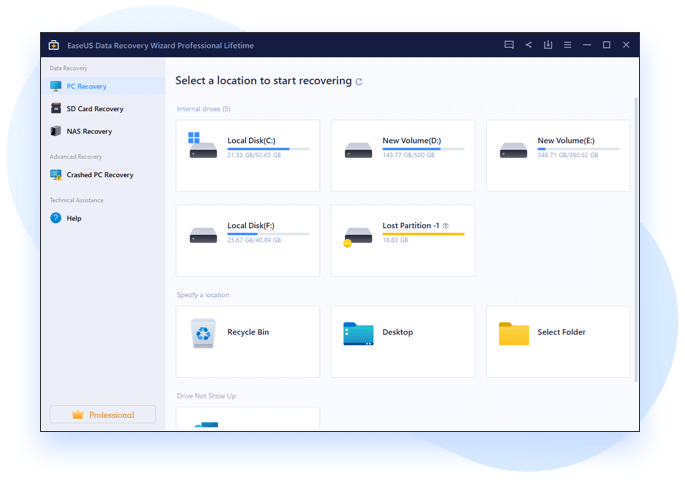Open the hamburger menu in title bar
Viewport: 685px width, 482px height.
coord(567,45)
